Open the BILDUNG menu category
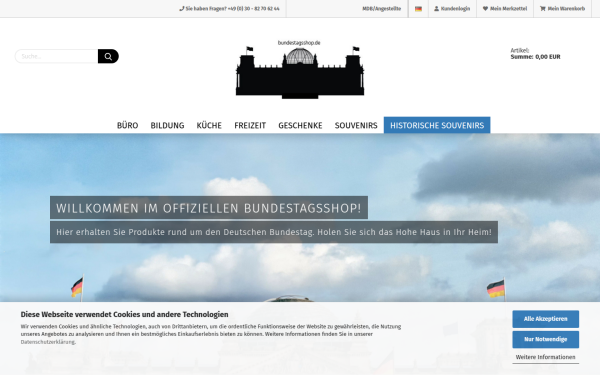This screenshot has width=600, height=375. [x=167, y=126]
